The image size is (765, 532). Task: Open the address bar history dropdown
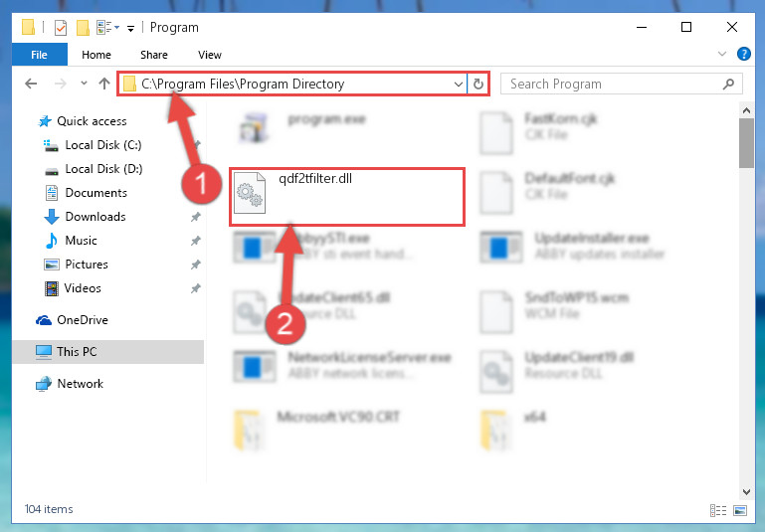[459, 84]
